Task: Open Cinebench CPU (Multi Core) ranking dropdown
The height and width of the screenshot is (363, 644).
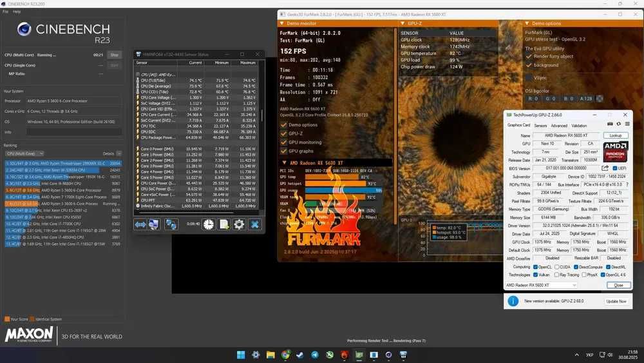Action: 24,153
